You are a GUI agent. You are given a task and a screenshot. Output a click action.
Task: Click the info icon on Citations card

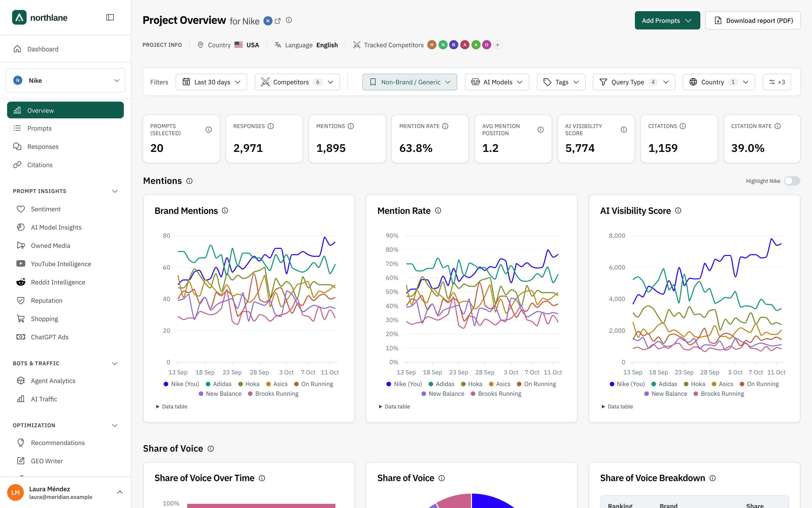683,126
